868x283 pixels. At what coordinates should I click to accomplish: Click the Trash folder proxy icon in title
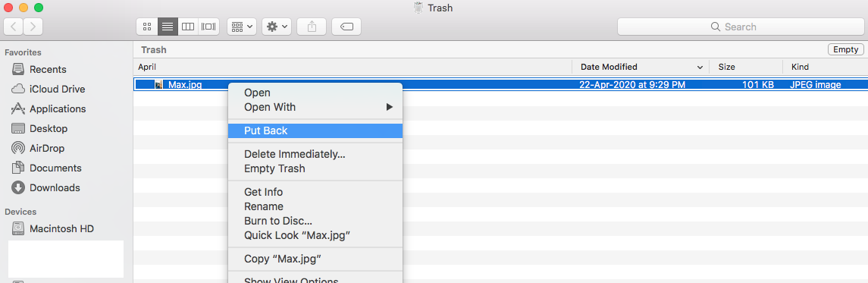[x=418, y=8]
